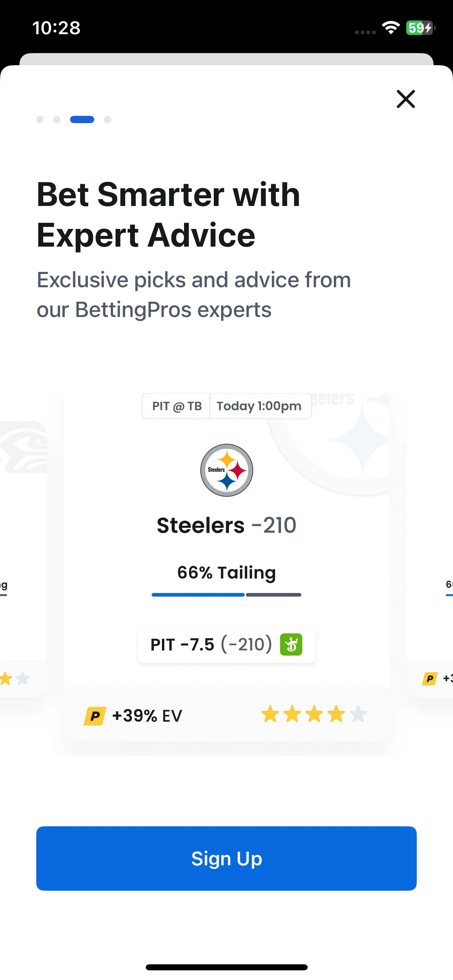Tap the Steelers team logo
Screen dimensions: 453x980
coord(227,470)
